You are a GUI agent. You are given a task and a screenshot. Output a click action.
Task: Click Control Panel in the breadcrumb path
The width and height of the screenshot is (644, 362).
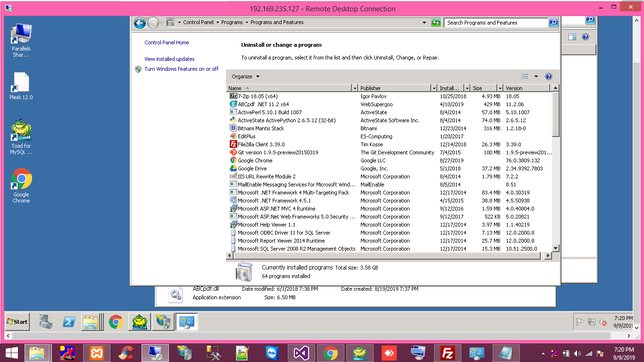click(198, 22)
